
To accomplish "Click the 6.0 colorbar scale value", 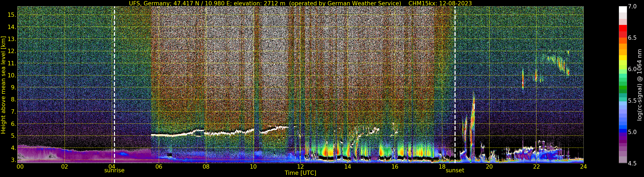I will pyautogui.click(x=632, y=69).
